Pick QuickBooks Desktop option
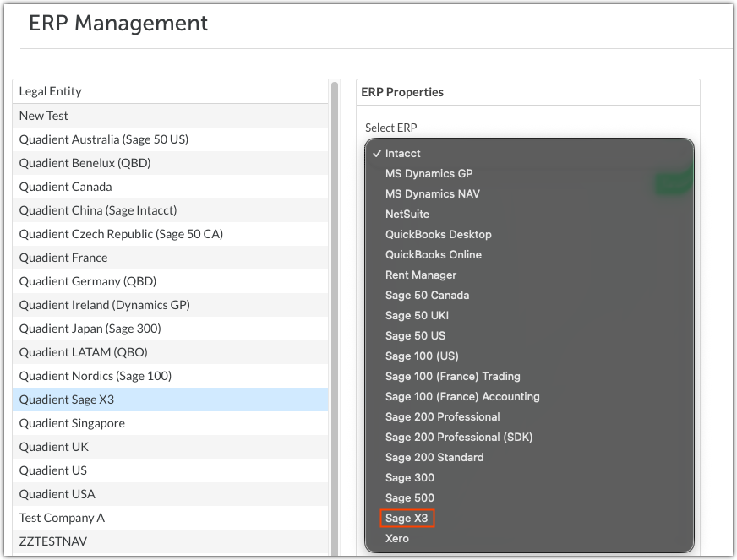 pos(529,234)
